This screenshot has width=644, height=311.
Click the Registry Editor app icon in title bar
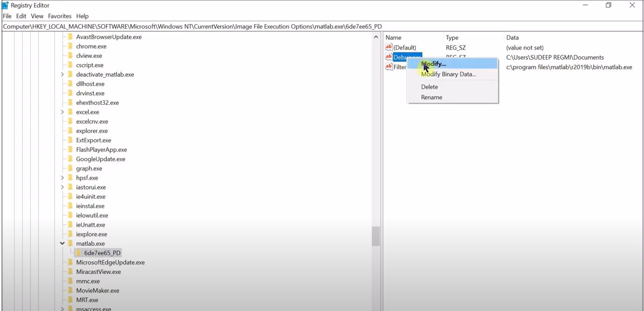point(5,5)
